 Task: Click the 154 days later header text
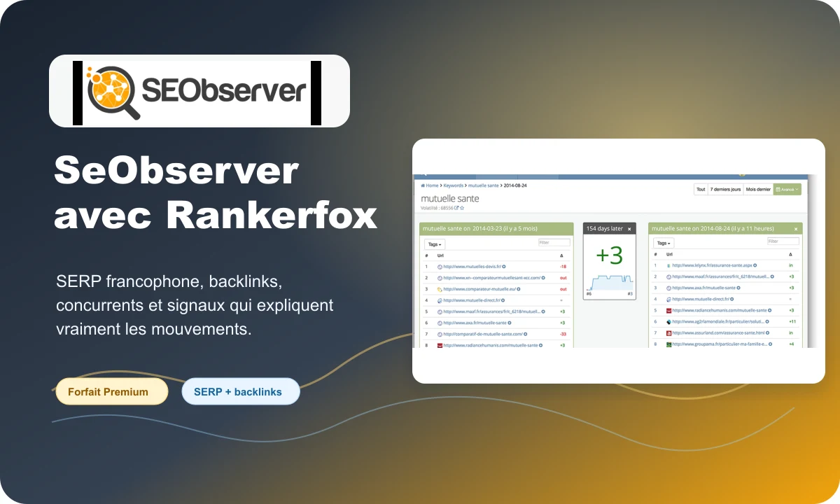[604, 229]
